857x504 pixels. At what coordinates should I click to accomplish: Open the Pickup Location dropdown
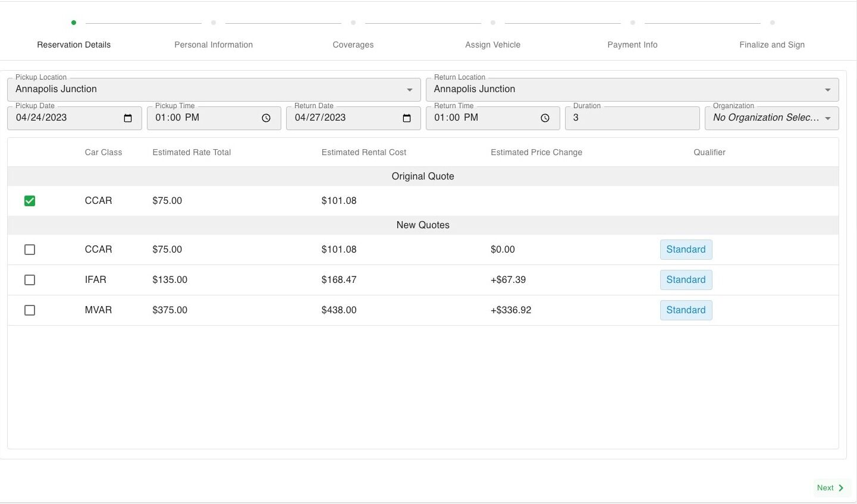pyautogui.click(x=409, y=89)
